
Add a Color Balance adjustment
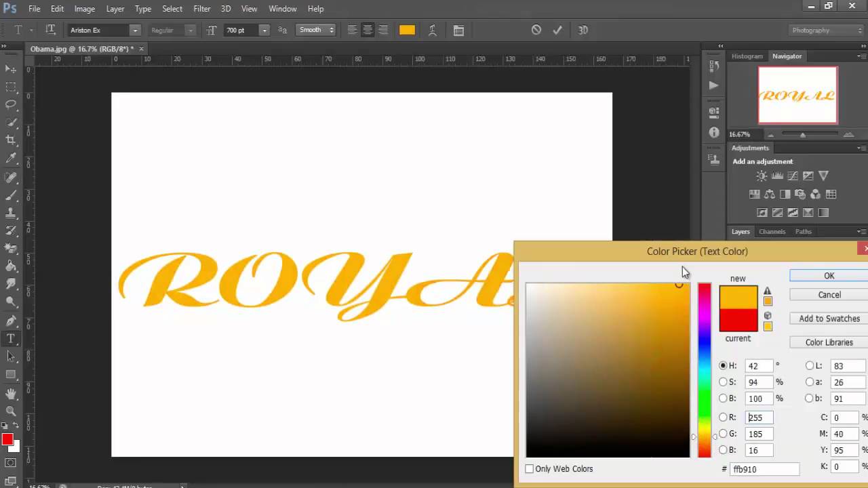(770, 194)
